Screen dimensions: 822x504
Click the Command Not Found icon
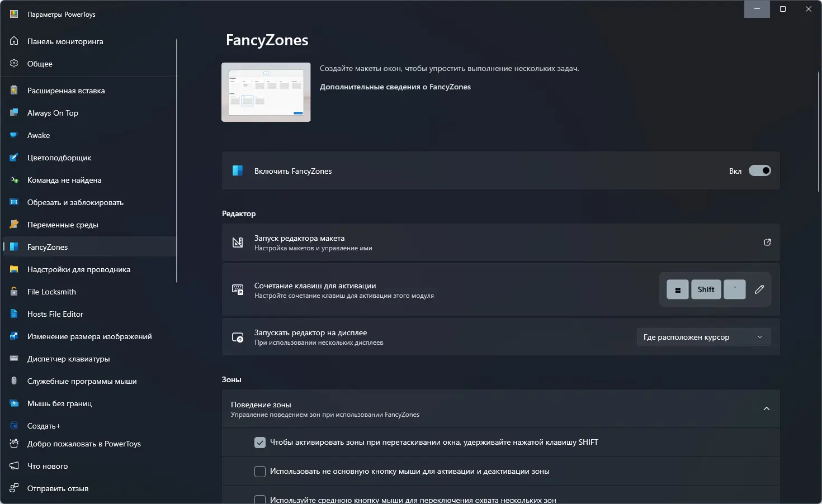pyautogui.click(x=14, y=179)
